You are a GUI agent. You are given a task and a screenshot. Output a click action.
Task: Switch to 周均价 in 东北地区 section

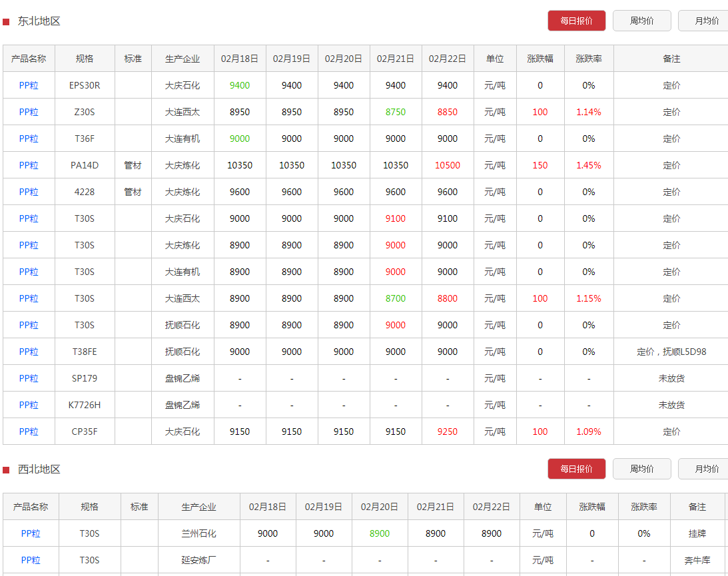click(x=641, y=21)
